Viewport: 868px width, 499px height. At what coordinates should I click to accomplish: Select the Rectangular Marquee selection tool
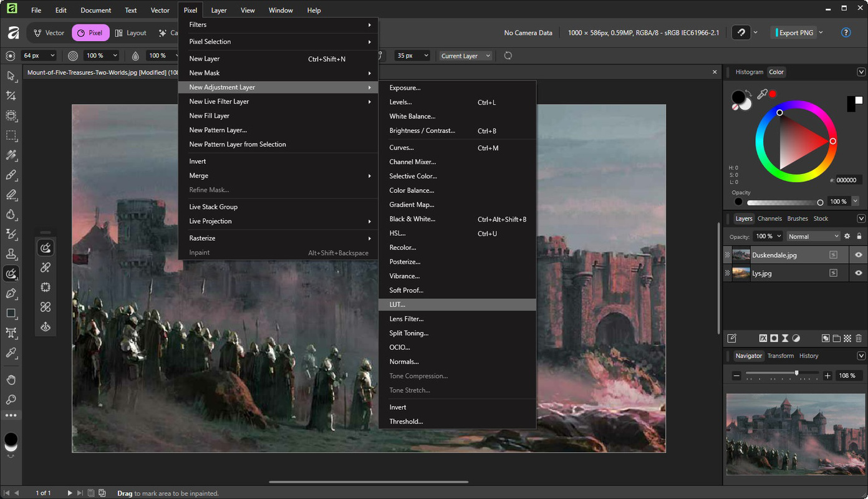click(11, 135)
